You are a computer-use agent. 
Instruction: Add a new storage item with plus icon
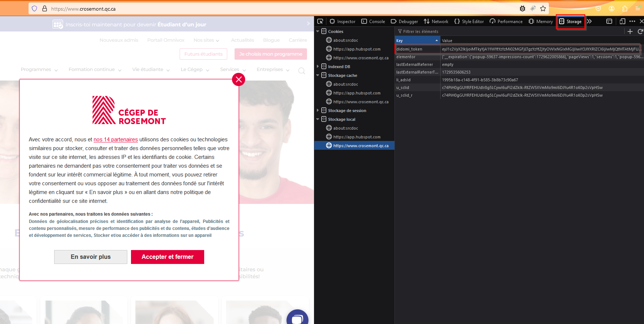630,31
